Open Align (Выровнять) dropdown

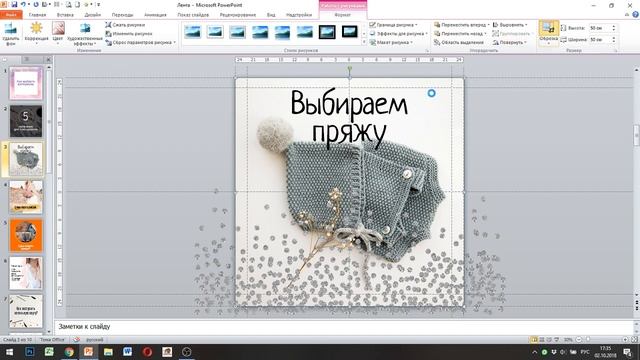click(x=510, y=25)
